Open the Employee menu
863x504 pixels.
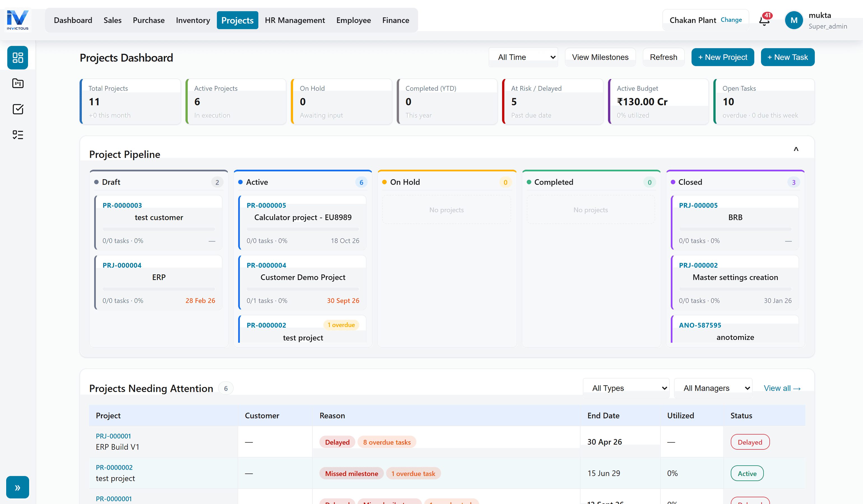[353, 20]
